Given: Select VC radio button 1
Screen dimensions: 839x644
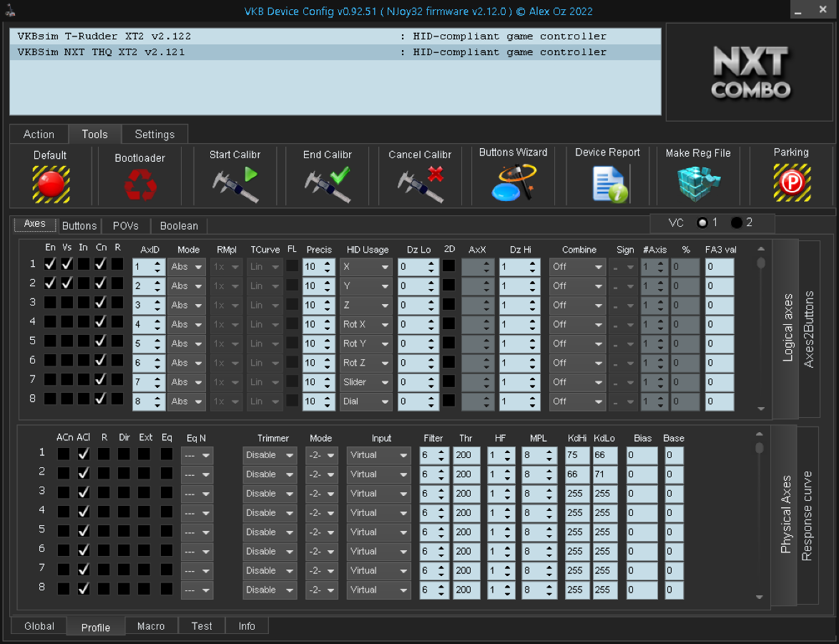Looking at the screenshot, I should tap(702, 223).
